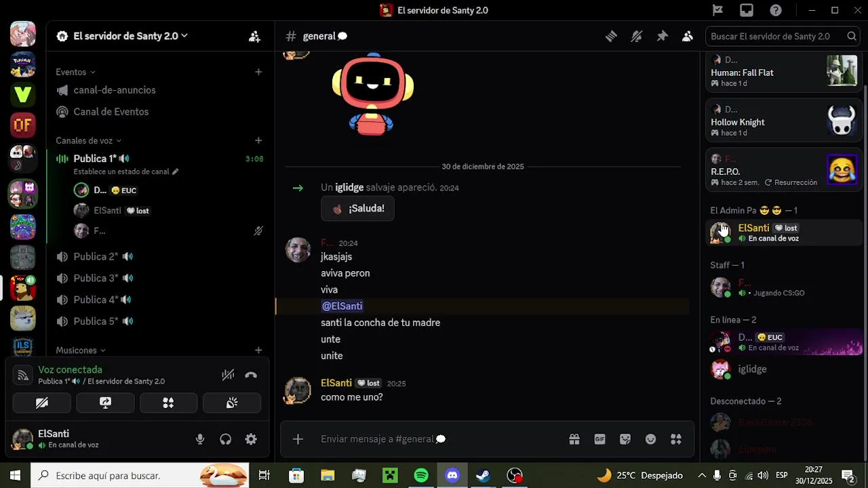Open emoji picker in message bar
The height and width of the screenshot is (488, 868).
651,439
